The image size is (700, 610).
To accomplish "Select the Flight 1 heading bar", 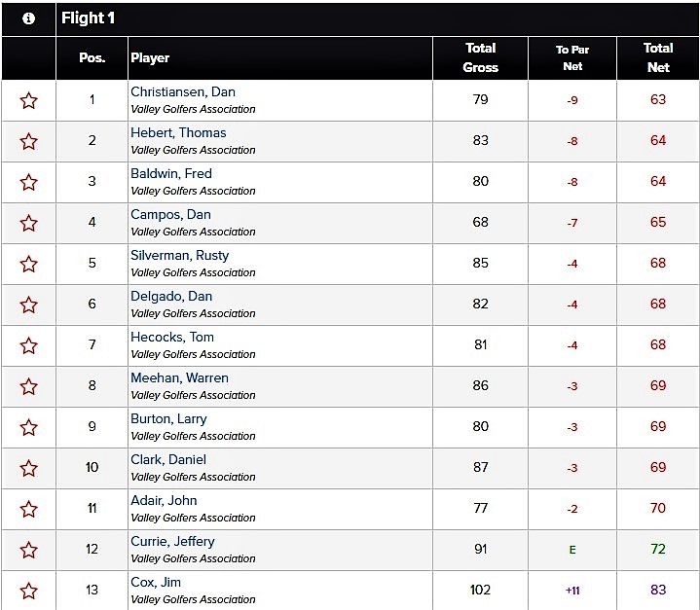I will [x=377, y=18].
